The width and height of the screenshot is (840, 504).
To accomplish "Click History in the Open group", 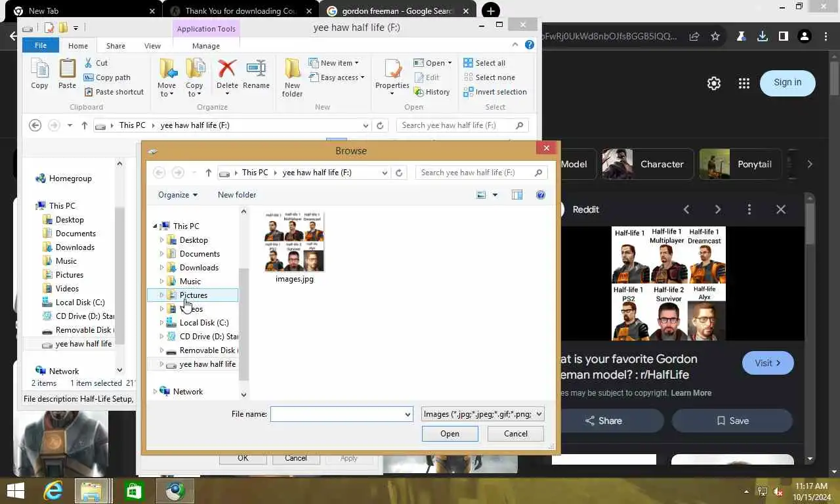I will coord(432,92).
